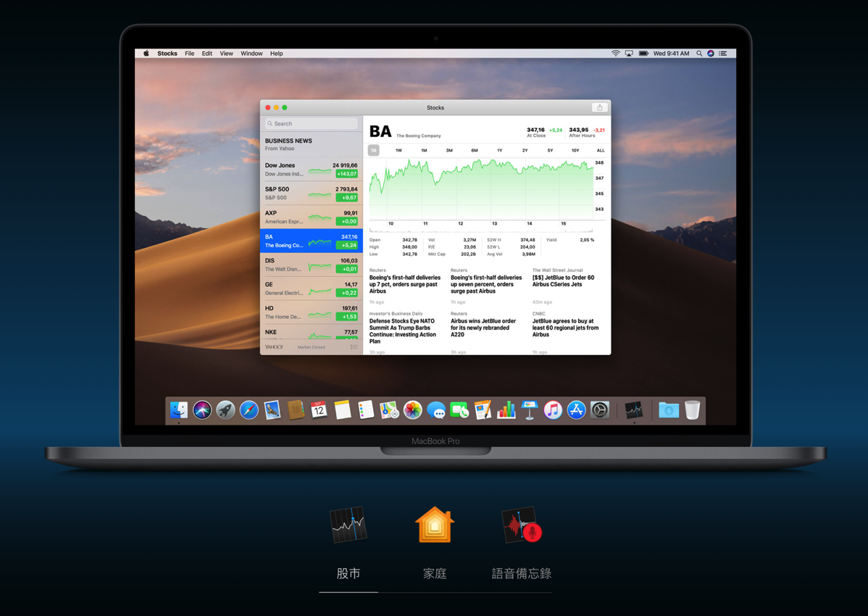The width and height of the screenshot is (868, 616).
Task: Open the Window menu
Action: pyautogui.click(x=251, y=54)
